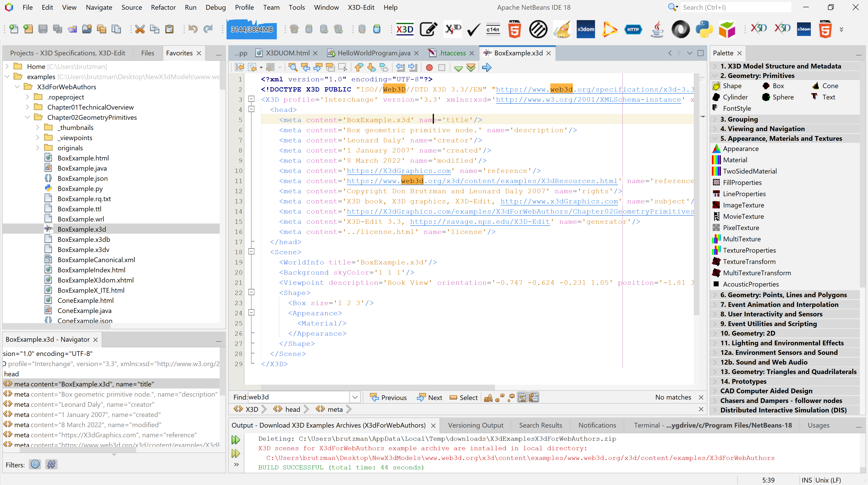Show the open documents list dropdown
This screenshot has width=868, height=485.
(689, 53)
